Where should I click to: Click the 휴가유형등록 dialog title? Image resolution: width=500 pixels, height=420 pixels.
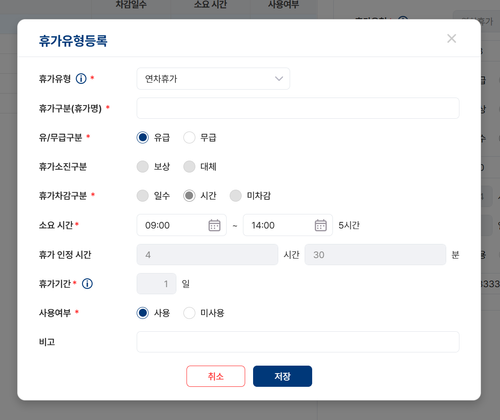(73, 41)
